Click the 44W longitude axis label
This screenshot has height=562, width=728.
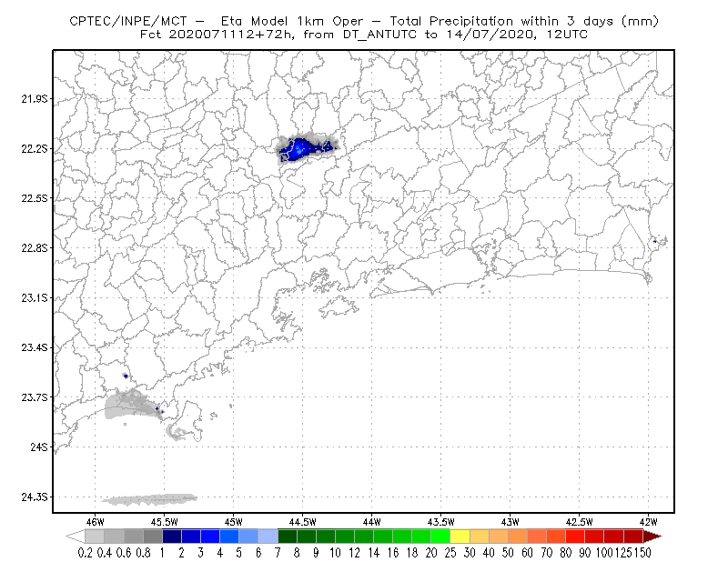(372, 522)
